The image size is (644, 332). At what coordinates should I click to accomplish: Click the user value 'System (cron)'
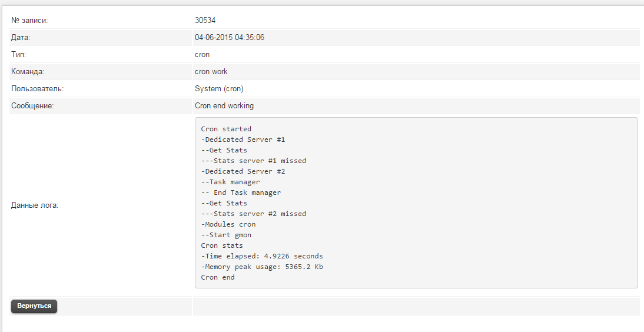[219, 89]
